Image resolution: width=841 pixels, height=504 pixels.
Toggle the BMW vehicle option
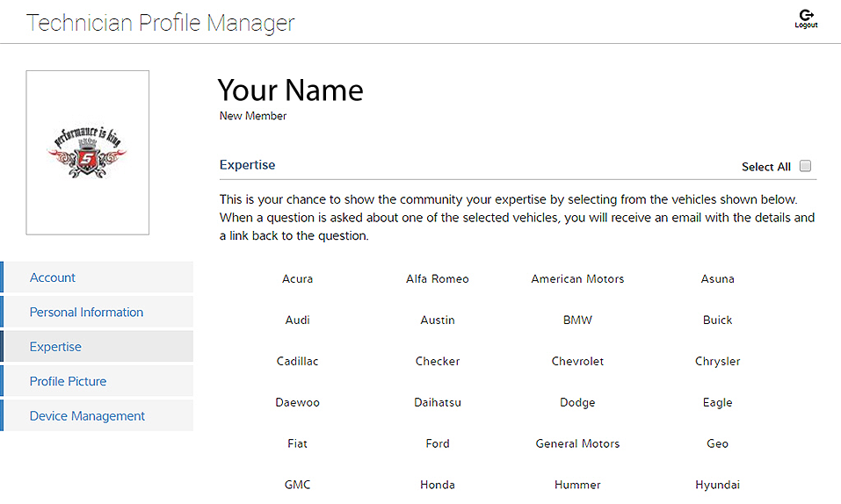coord(577,320)
